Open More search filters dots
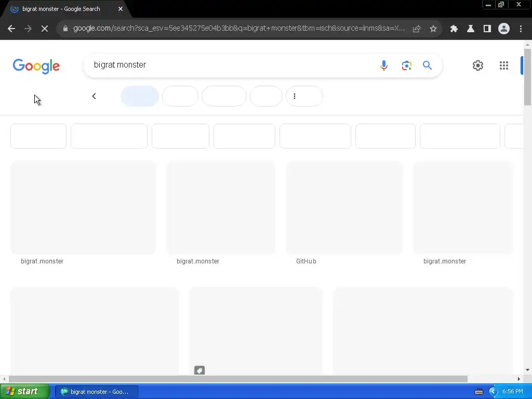The height and width of the screenshot is (399, 532). click(295, 96)
